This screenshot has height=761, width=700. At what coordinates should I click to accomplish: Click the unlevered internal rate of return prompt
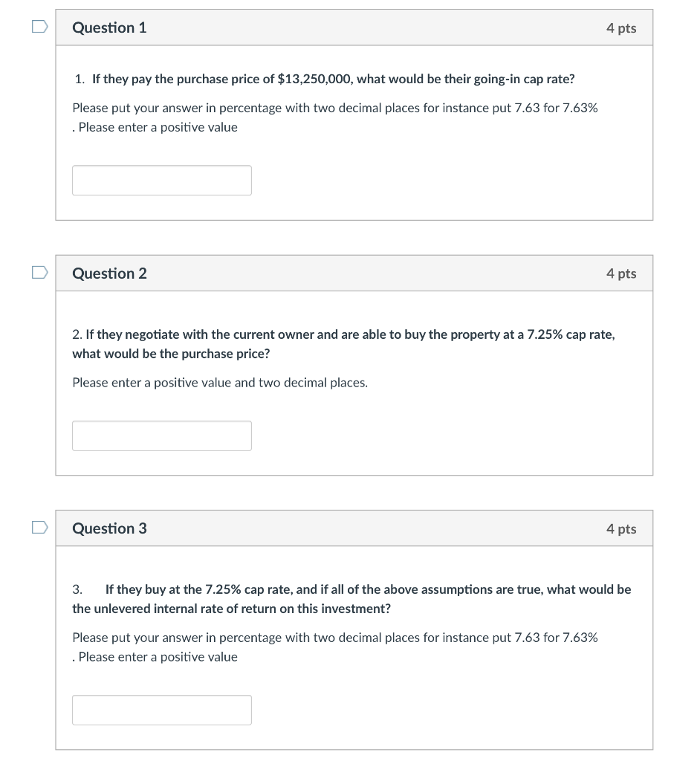coord(351,598)
